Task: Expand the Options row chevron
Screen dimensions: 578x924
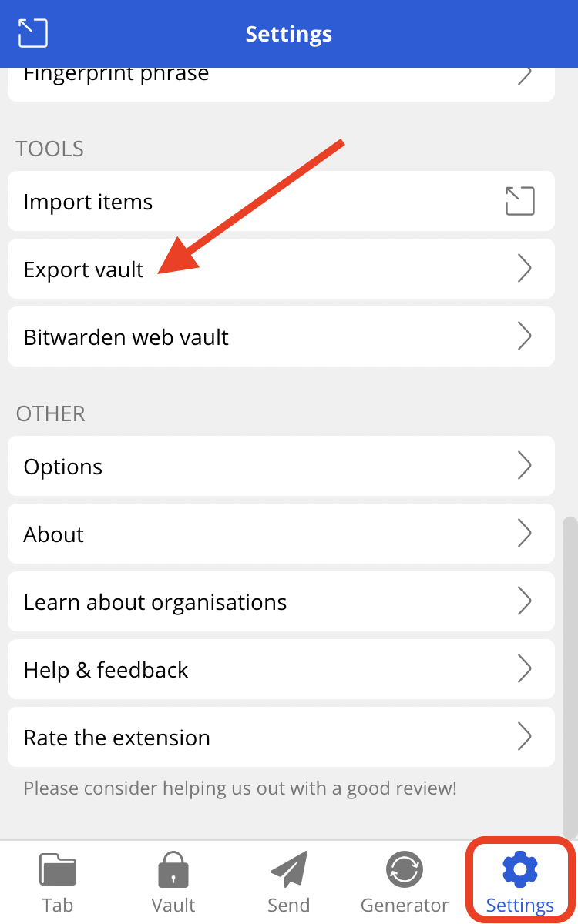Action: coord(525,466)
